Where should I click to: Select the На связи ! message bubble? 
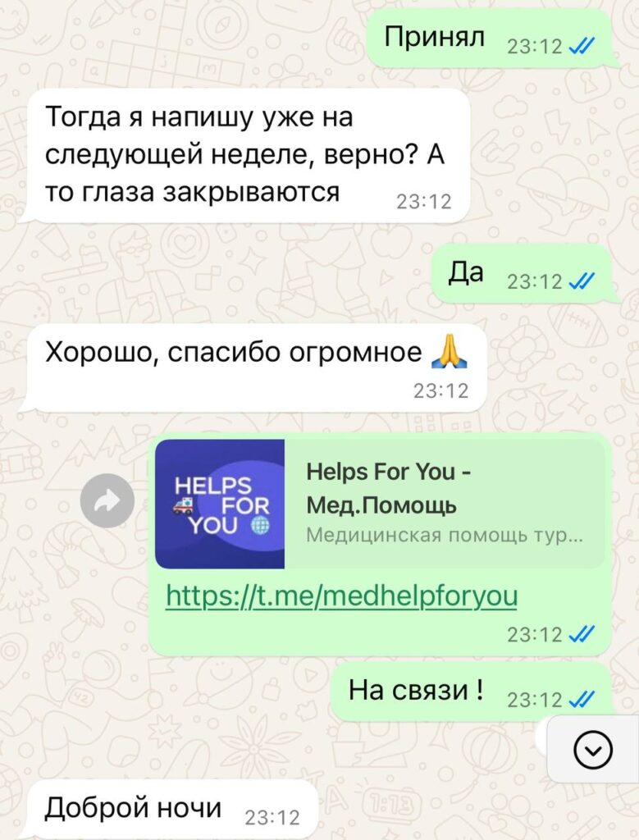[472, 691]
